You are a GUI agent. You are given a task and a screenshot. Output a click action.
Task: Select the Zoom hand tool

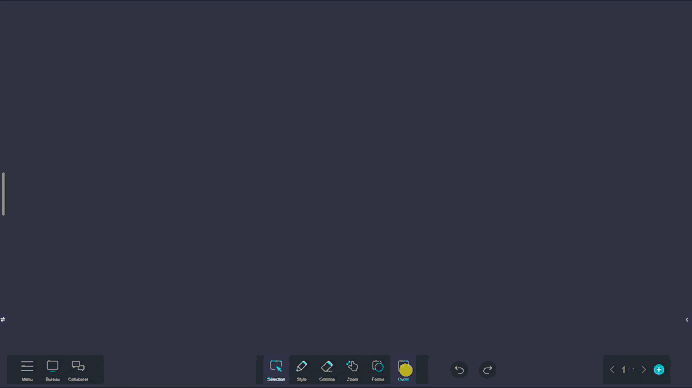click(x=352, y=369)
